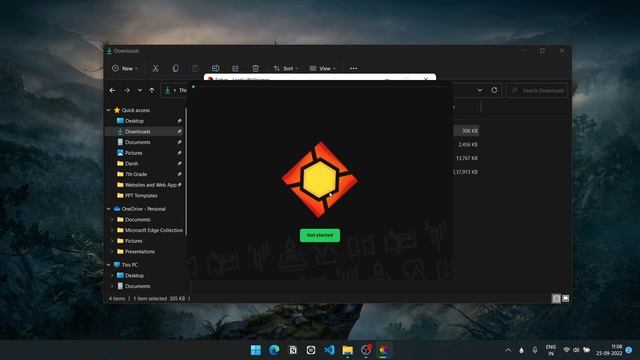Click the Share icon in the toolbar
The width and height of the screenshot is (640, 360).
236,68
